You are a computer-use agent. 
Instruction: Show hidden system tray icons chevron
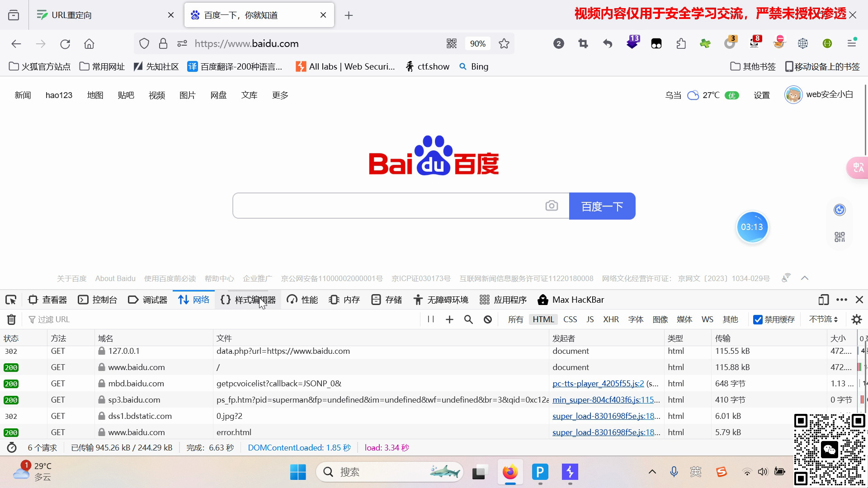652,472
